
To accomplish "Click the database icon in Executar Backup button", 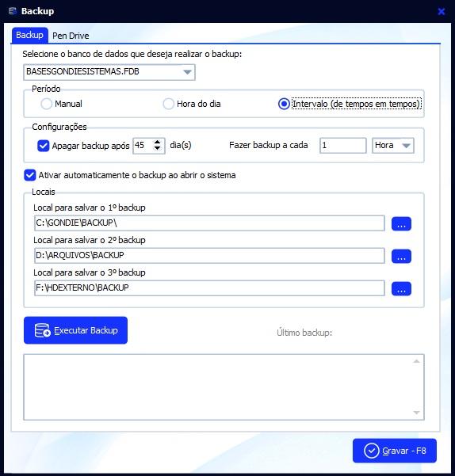I will tap(42, 330).
